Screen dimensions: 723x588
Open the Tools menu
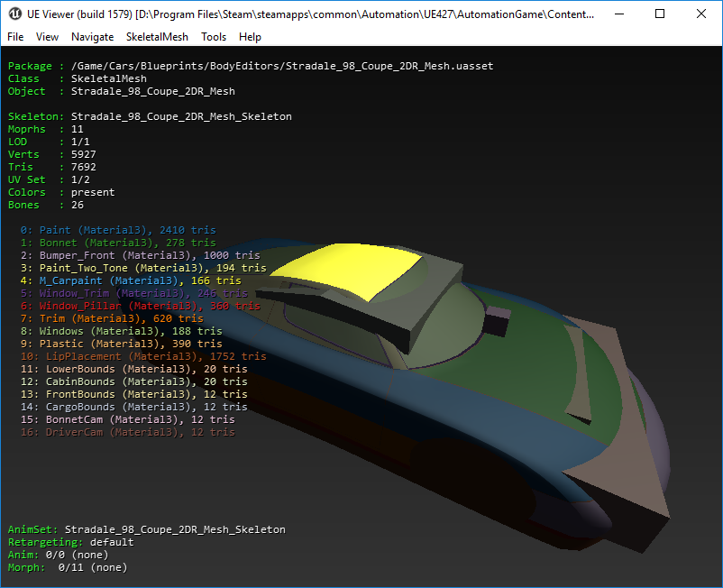tap(214, 37)
